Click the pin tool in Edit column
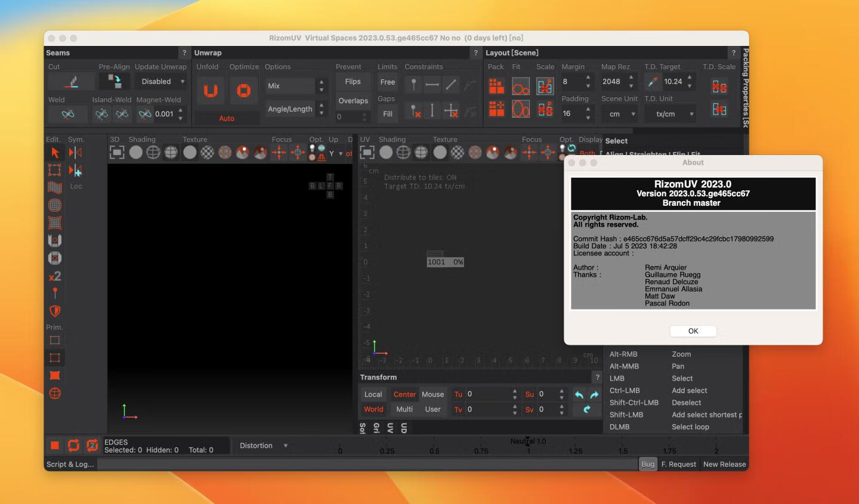 pyautogui.click(x=55, y=293)
